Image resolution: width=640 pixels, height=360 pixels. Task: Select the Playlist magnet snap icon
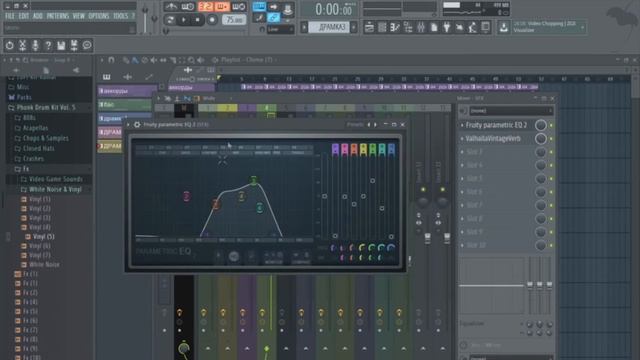coord(111,60)
